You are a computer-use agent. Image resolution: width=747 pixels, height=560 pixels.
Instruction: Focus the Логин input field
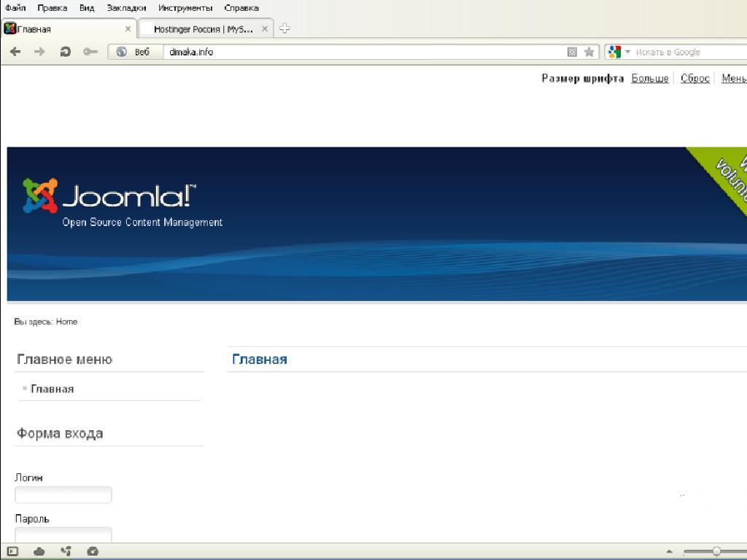pyautogui.click(x=63, y=495)
